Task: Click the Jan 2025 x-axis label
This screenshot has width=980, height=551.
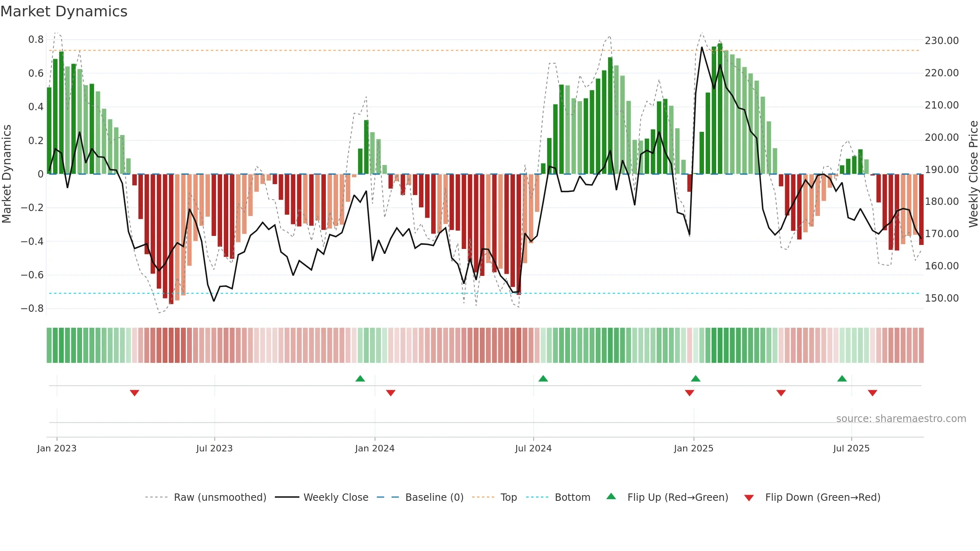Action: [x=694, y=448]
